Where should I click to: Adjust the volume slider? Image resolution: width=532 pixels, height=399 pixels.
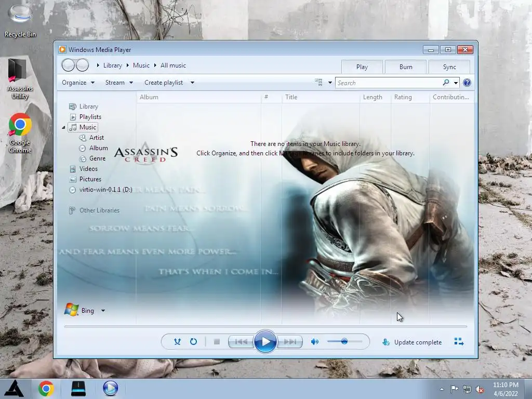(x=344, y=342)
